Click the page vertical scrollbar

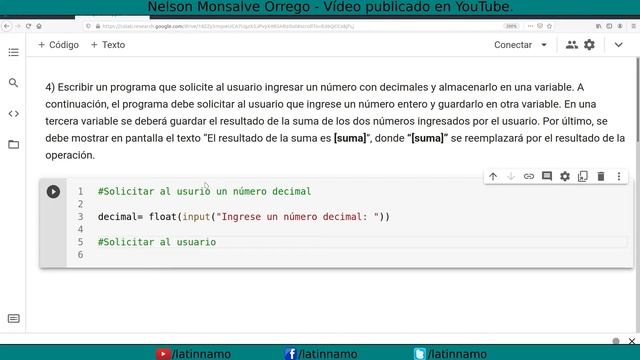coord(637,100)
